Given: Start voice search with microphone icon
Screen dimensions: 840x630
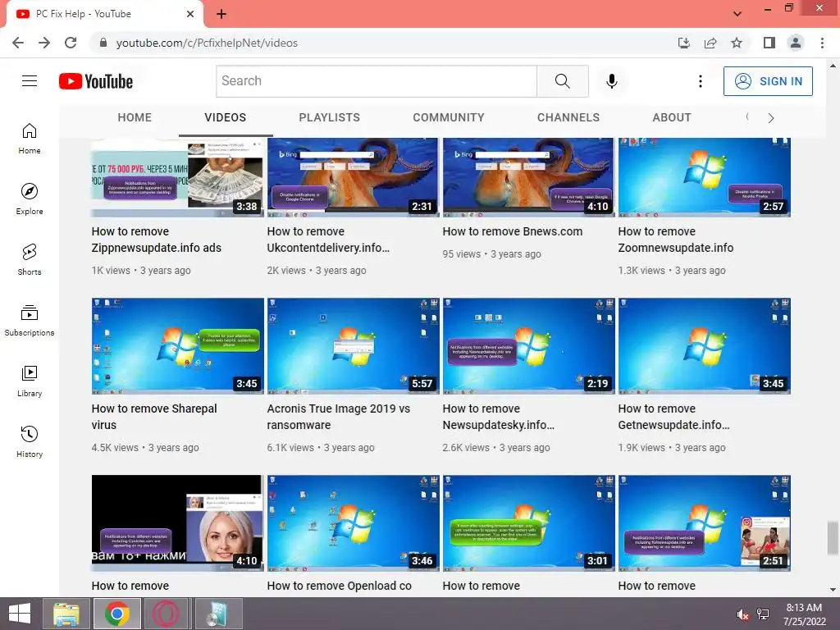Looking at the screenshot, I should (612, 81).
